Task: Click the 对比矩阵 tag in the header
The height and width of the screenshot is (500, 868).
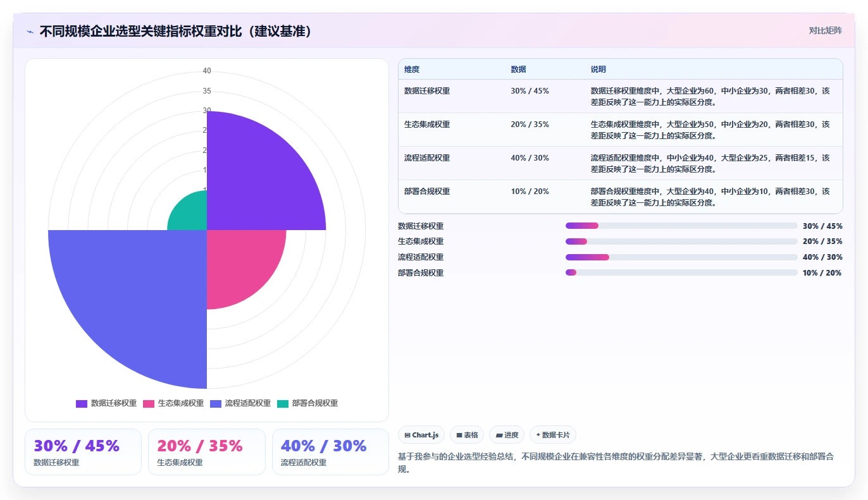Action: [x=826, y=30]
